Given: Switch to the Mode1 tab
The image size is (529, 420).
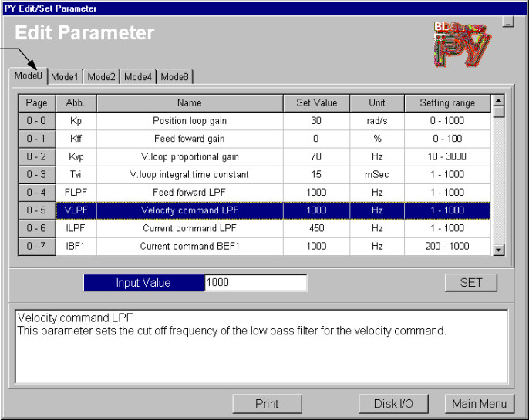Looking at the screenshot, I should pyautogui.click(x=65, y=77).
